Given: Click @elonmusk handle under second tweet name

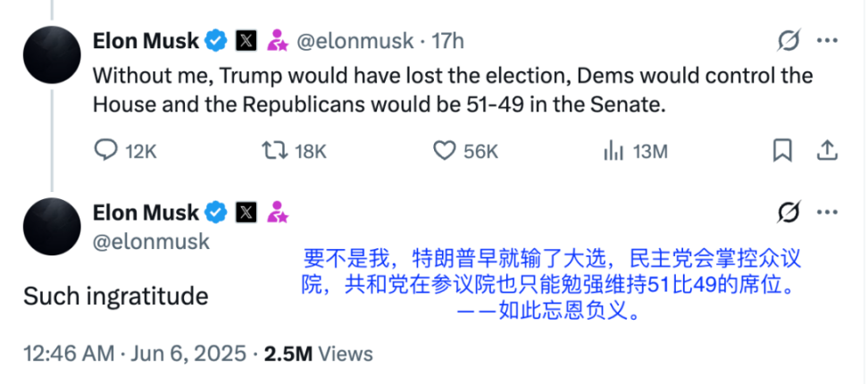Looking at the screenshot, I should pos(151,242).
